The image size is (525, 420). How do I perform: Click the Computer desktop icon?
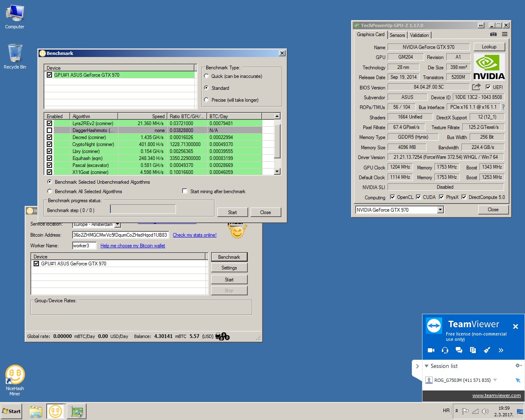pos(15,17)
